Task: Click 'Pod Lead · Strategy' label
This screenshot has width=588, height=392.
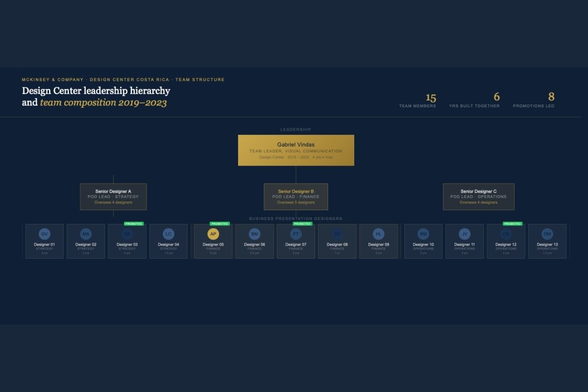Action: pyautogui.click(x=113, y=197)
